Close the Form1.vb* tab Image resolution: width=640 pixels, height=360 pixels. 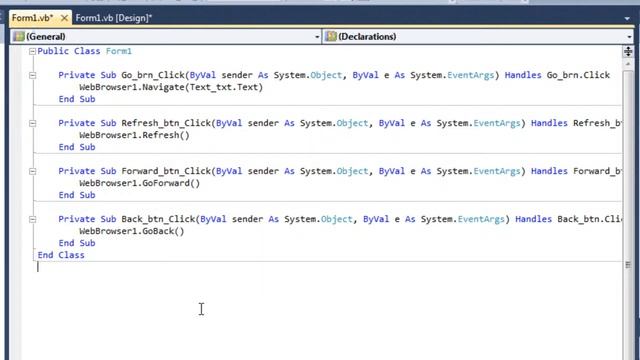[x=64, y=18]
